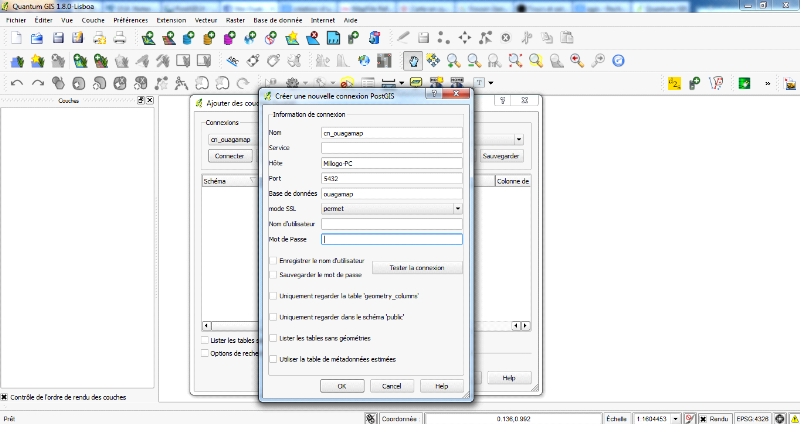This screenshot has height=424, width=800.
Task: Tick 'Lister les tables sans géométries'
Action: [x=273, y=338]
